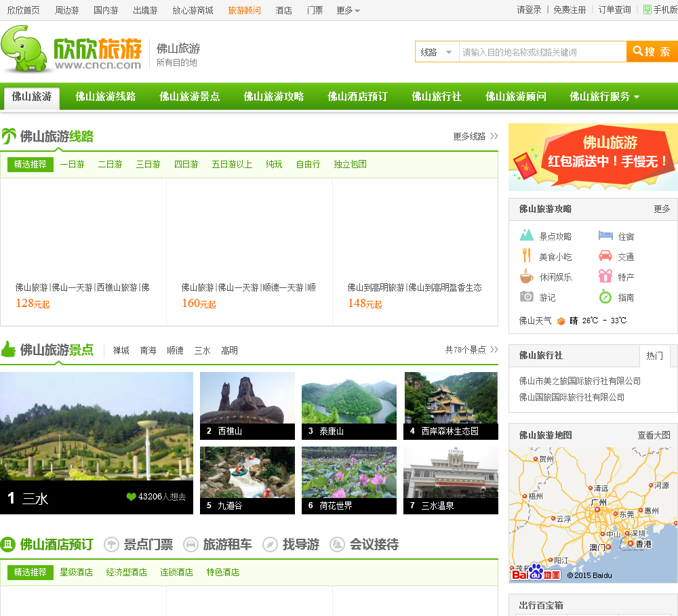Click the palm tree icon by 佛山旅游线路
The image size is (678, 616).
[9, 136]
